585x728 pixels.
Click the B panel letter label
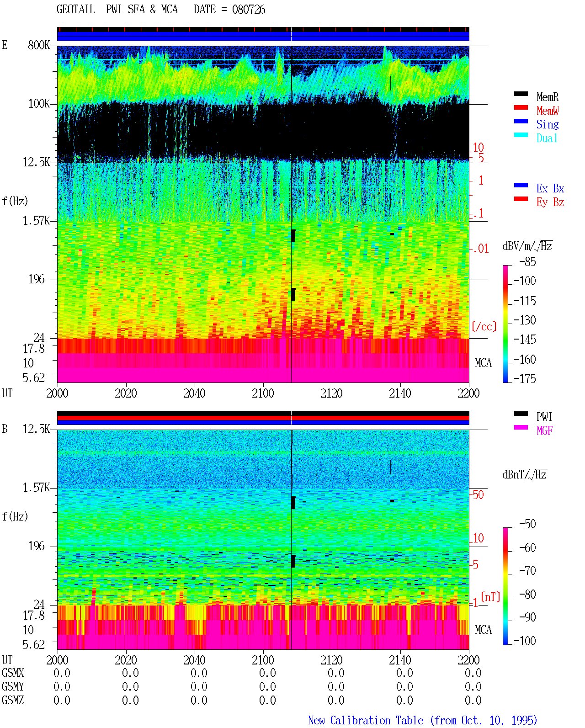pyautogui.click(x=5, y=429)
